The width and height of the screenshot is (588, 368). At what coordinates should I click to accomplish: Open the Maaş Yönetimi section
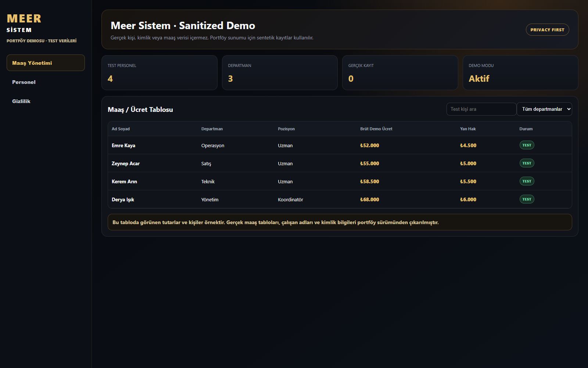[x=46, y=63]
